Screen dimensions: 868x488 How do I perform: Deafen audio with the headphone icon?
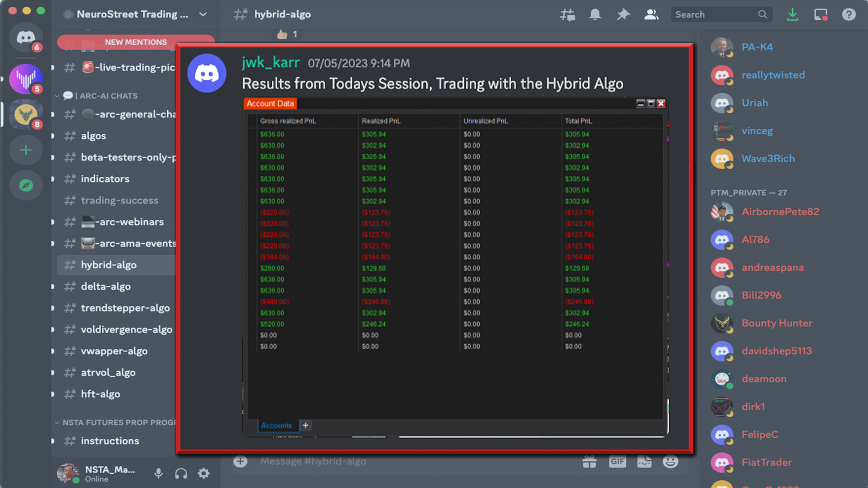181,474
